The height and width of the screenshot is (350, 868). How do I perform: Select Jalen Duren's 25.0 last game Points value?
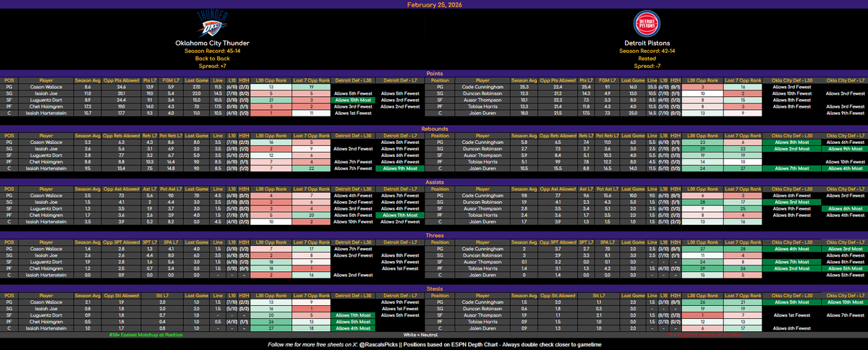pos(632,112)
